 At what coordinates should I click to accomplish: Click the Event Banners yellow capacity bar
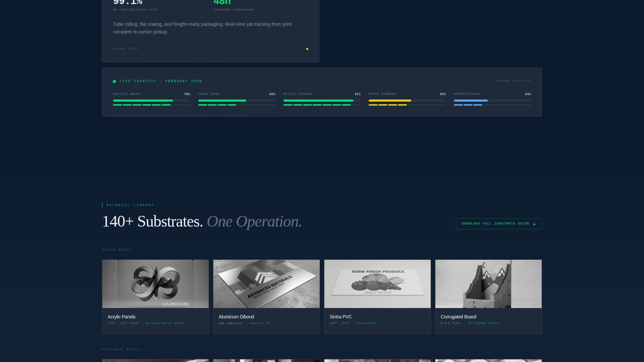390,101
